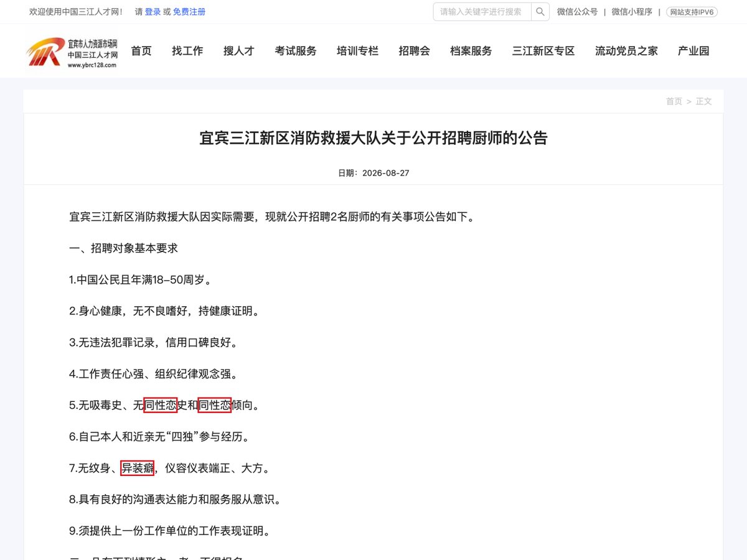Click the intro paragraph about 招聘2名厨师

pos(271,217)
